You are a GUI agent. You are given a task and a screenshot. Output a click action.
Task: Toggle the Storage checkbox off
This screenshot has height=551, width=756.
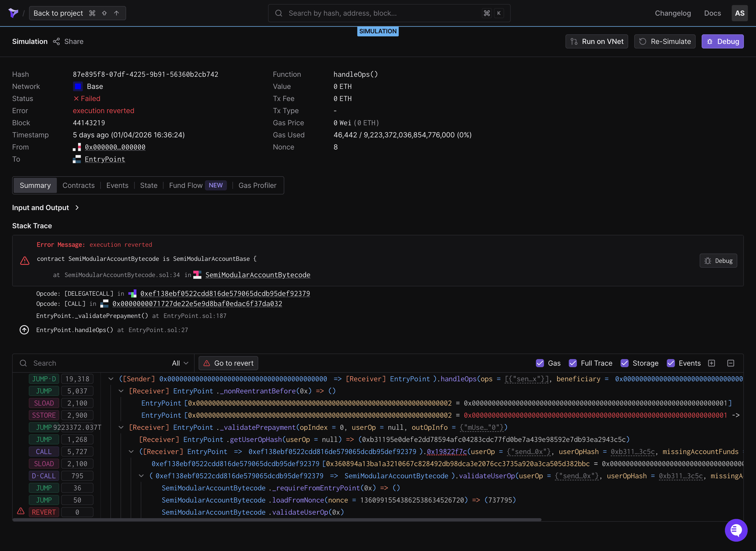(x=625, y=363)
